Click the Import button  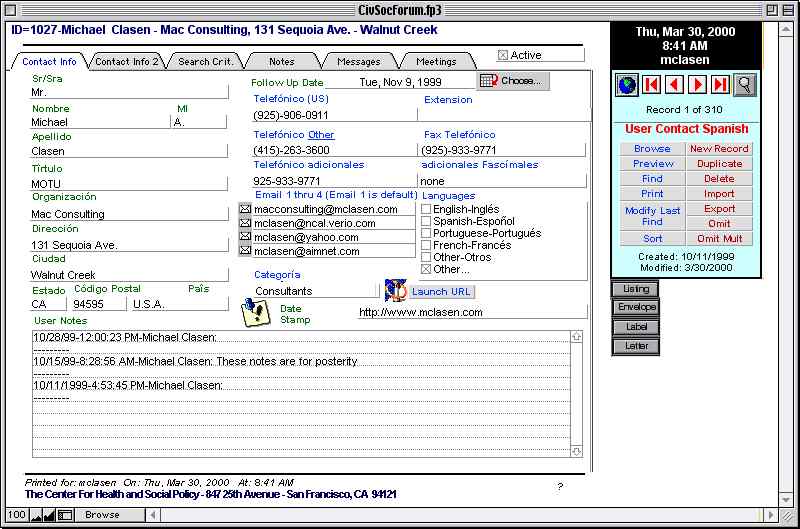(719, 194)
